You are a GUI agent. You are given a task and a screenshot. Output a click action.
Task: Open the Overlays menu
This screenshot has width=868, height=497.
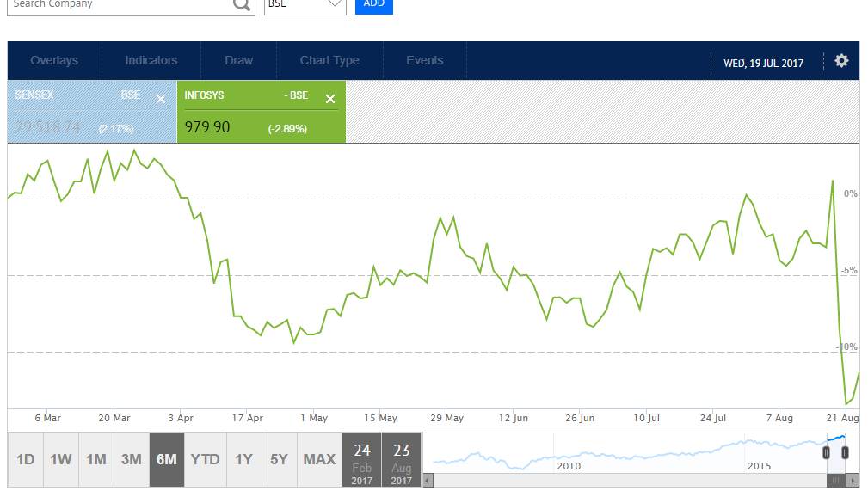(54, 61)
